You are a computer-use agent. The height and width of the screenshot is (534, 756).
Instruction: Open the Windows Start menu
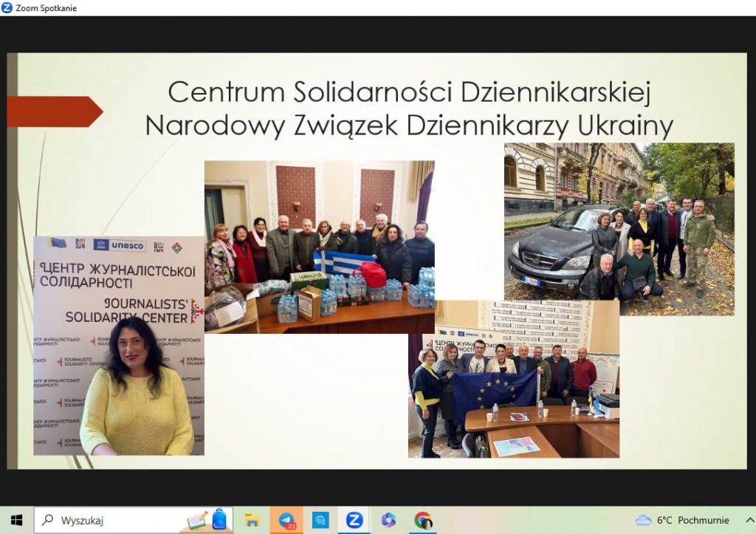pyautogui.click(x=16, y=520)
